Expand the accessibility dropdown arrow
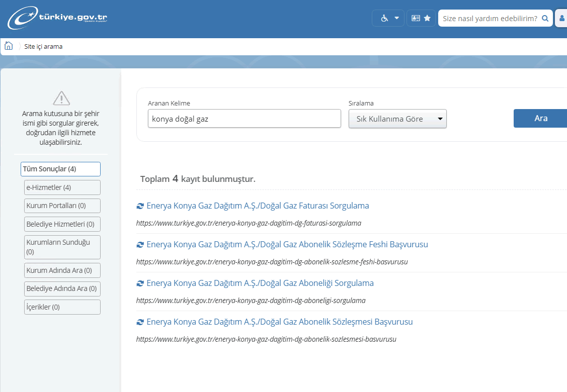Viewport: 567px width, 392px height. click(x=396, y=18)
